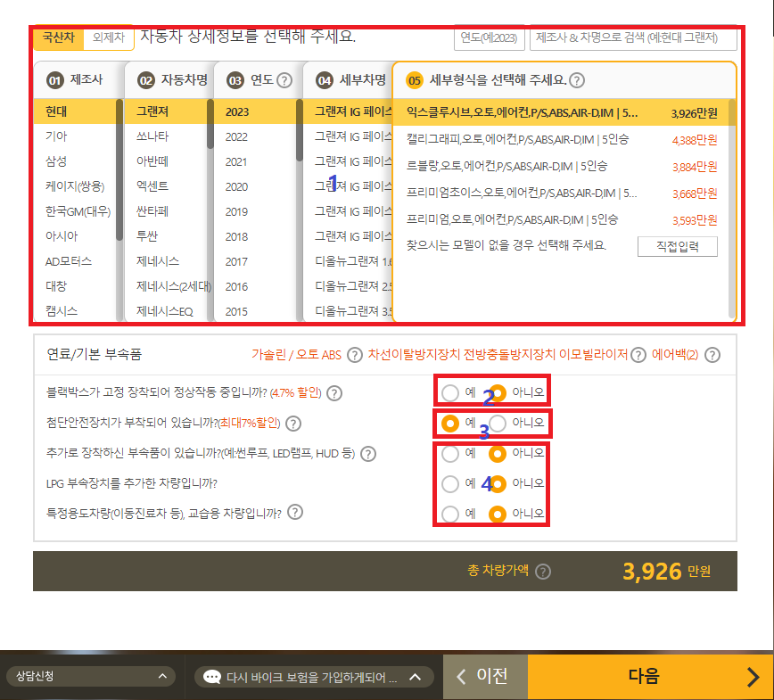Viewport: 774px width, 700px height.
Task: Choose car model 투싼
Action: tap(147, 236)
